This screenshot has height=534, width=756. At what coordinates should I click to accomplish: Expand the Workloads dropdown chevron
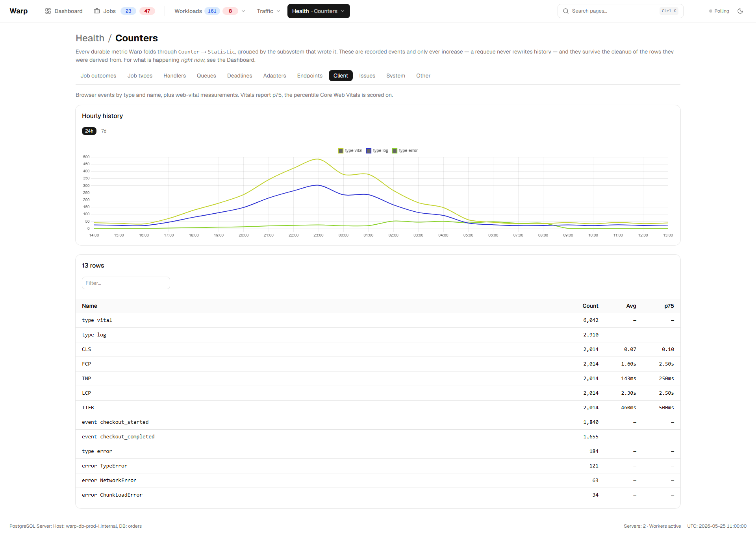coord(243,11)
